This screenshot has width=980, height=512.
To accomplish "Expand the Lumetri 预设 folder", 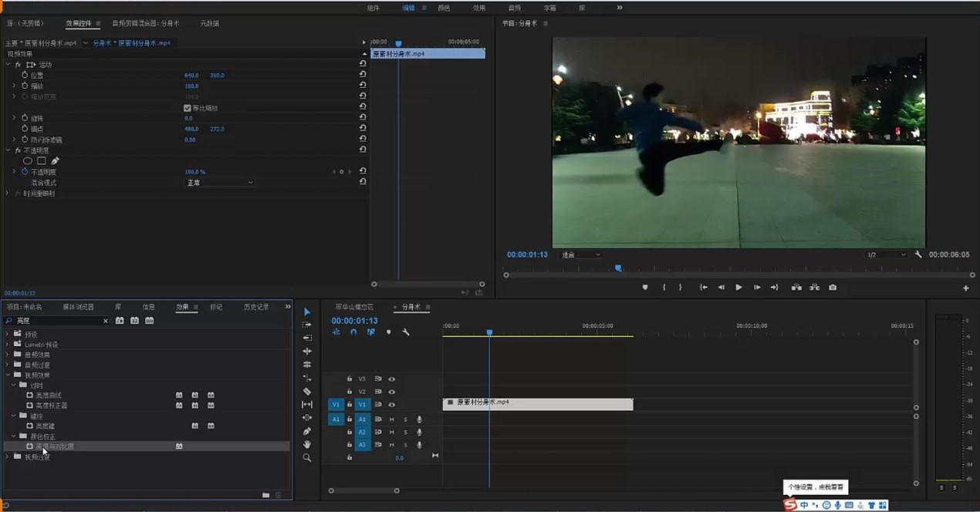I will point(8,345).
